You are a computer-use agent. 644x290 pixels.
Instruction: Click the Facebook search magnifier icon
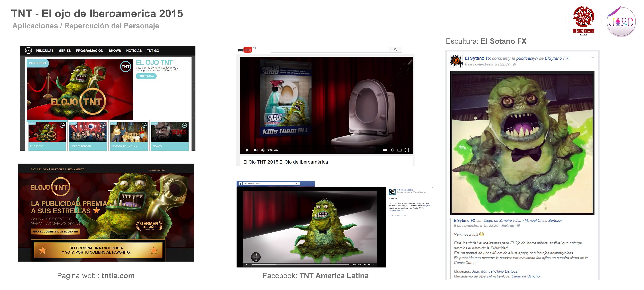297,184
